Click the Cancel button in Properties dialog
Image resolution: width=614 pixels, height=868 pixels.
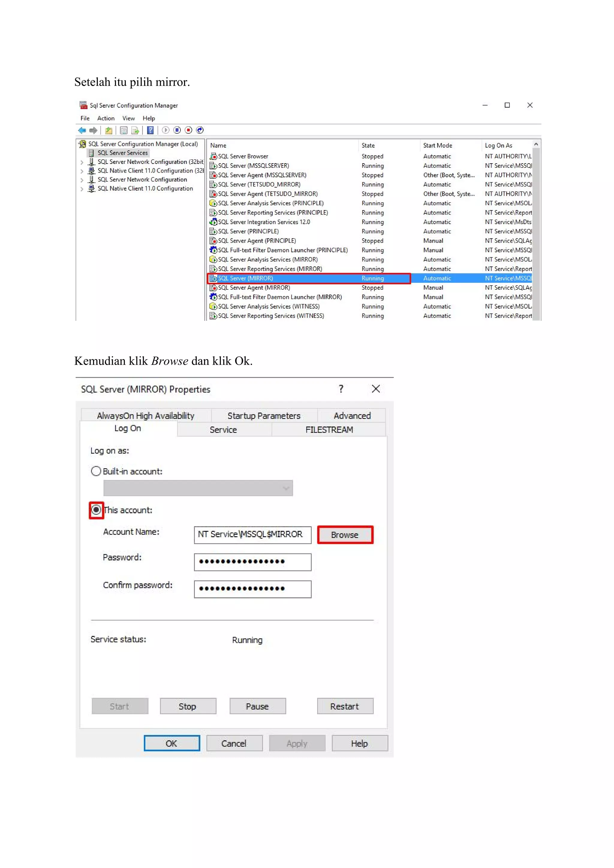pyautogui.click(x=234, y=743)
